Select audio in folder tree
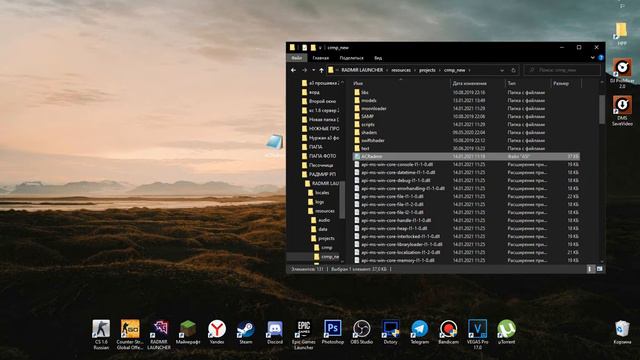Viewport: 640px width, 360px height. coord(320,220)
